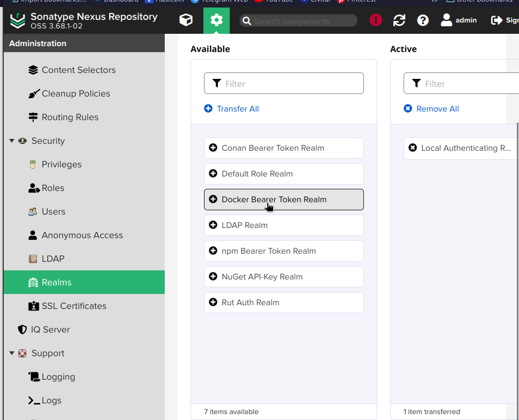
Task: Open the admin user account menu
Action: point(458,20)
